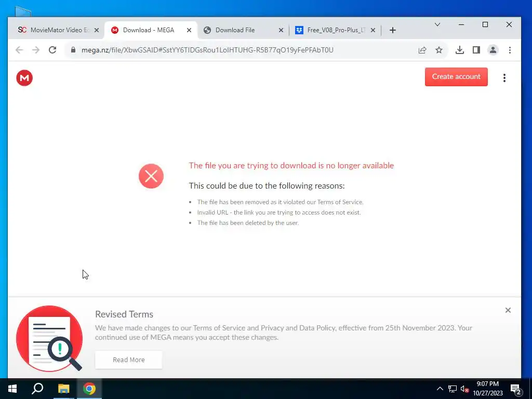Dismiss the Revised Terms banner

[x=508, y=310]
